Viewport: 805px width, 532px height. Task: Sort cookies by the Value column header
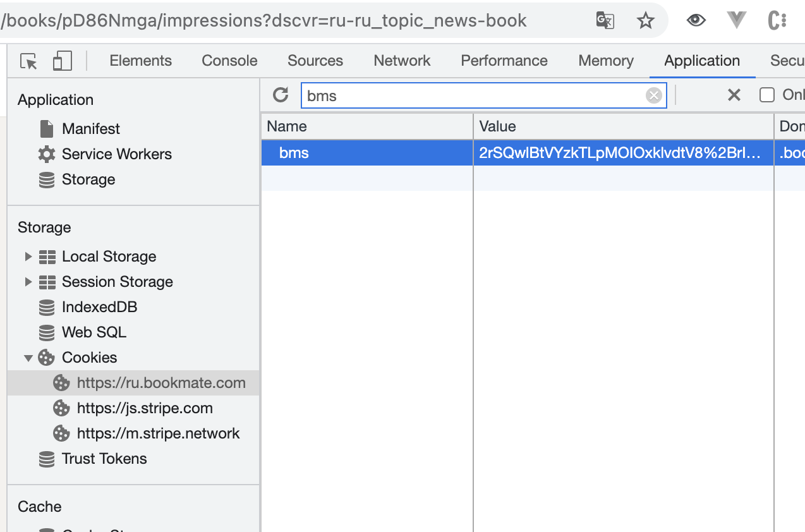coord(622,126)
